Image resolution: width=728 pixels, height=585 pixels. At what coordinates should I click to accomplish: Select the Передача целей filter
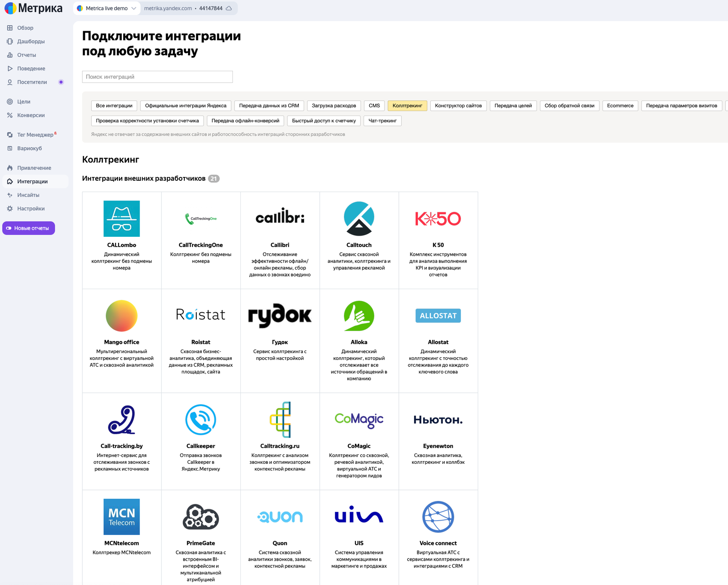point(513,106)
